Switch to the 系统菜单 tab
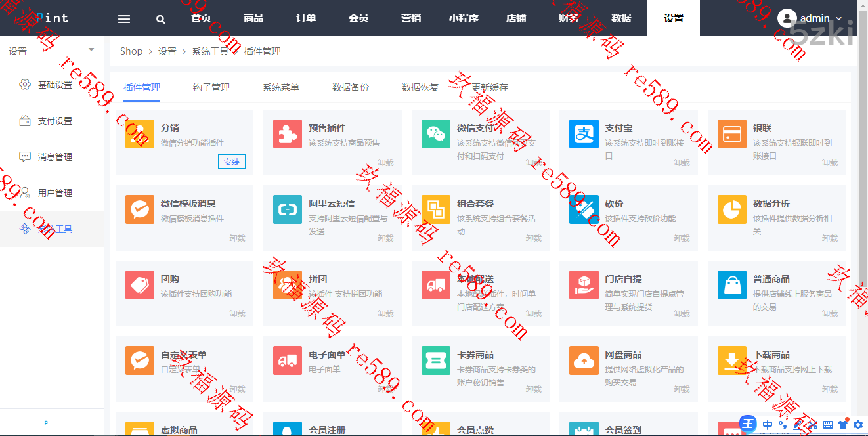This screenshot has width=868, height=436. pyautogui.click(x=281, y=87)
